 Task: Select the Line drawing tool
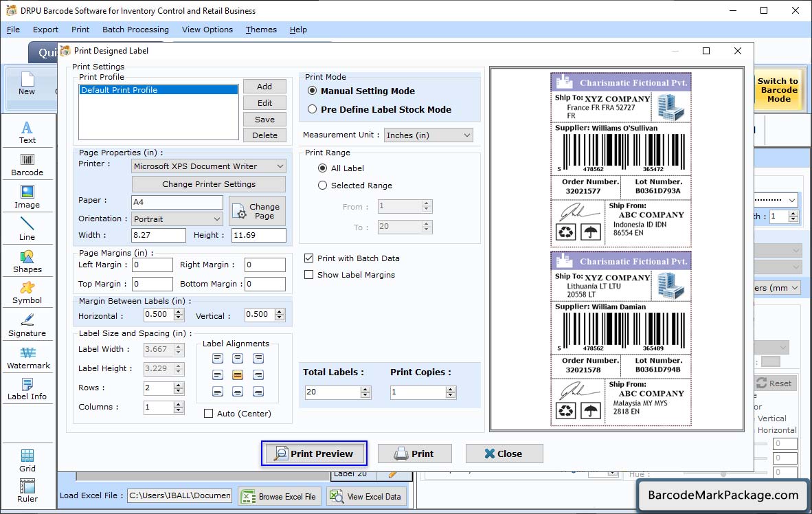[x=27, y=229]
